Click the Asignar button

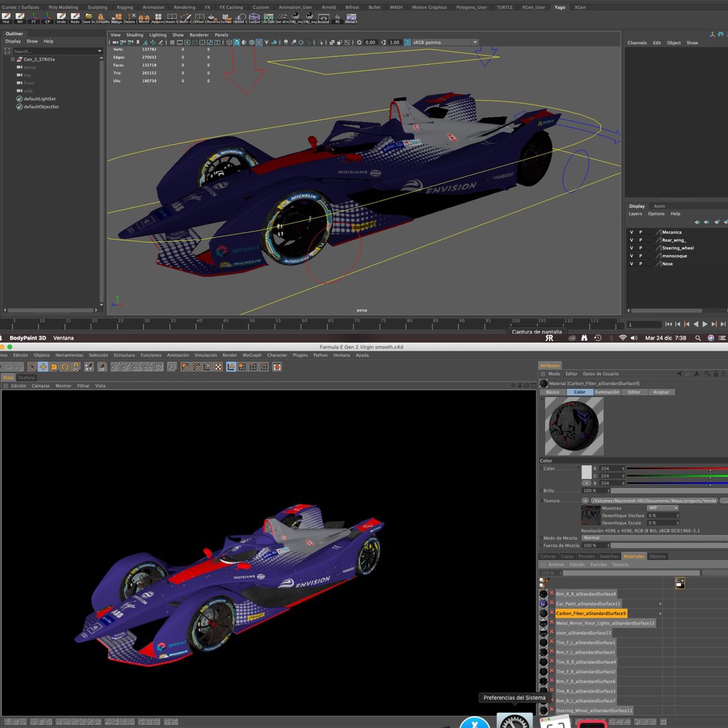pyautogui.click(x=661, y=392)
